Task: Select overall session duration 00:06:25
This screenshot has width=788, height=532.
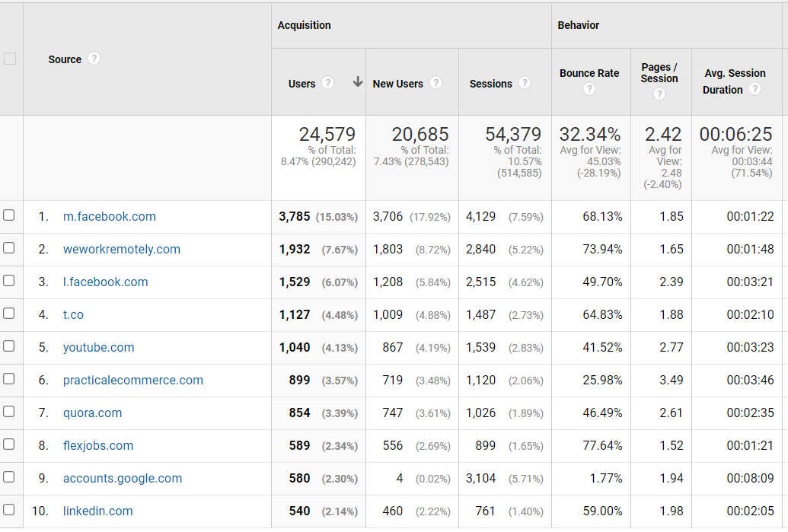Action: point(735,134)
